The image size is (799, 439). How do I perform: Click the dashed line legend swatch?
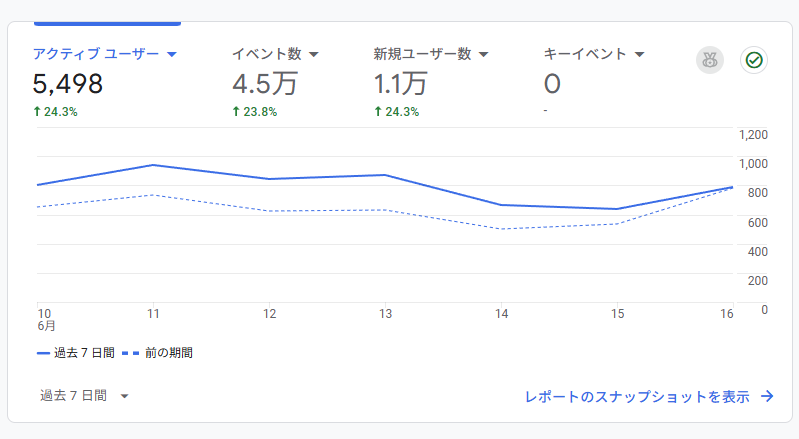coord(129,353)
